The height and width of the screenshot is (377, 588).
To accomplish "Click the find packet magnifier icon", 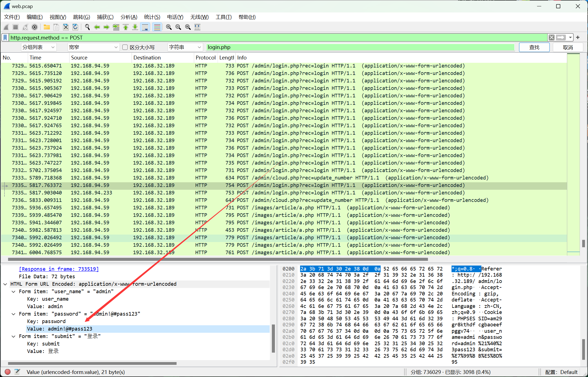I will pos(87,27).
